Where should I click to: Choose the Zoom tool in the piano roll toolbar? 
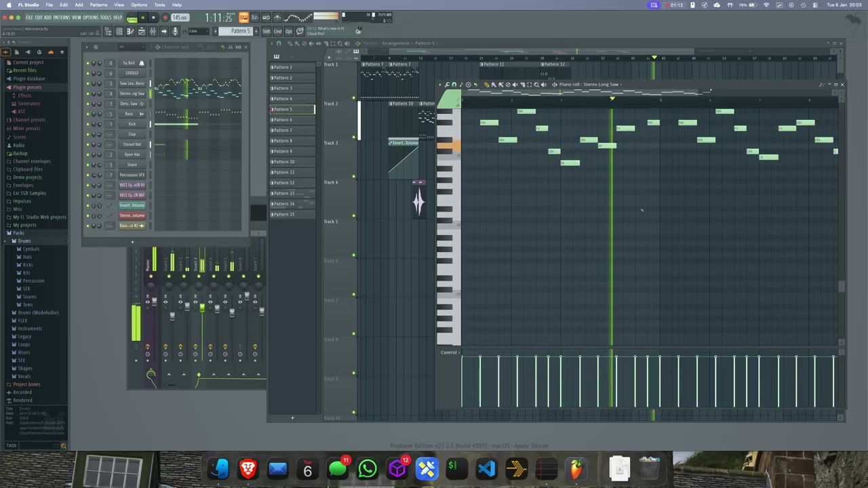click(x=536, y=85)
